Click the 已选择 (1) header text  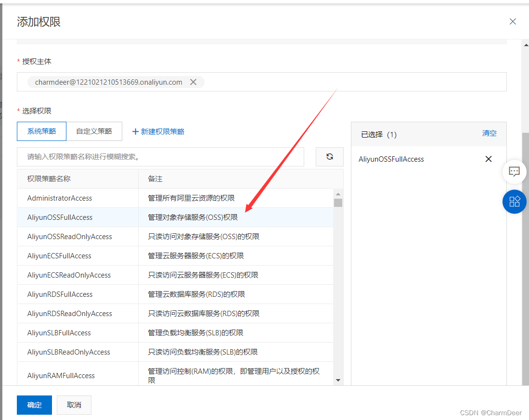pyautogui.click(x=379, y=135)
